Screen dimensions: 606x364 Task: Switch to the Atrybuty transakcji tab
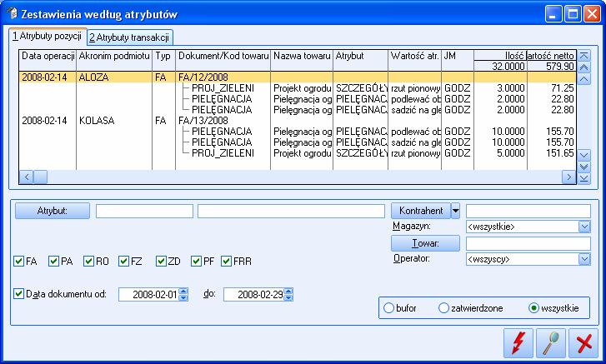[130, 37]
